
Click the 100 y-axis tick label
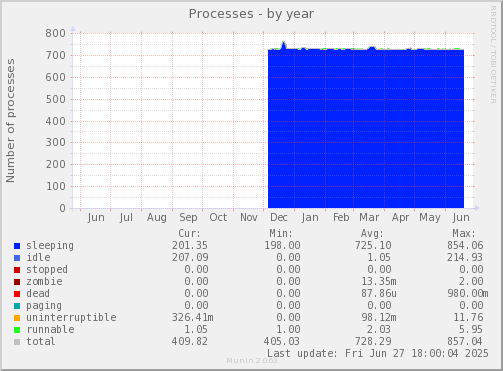tap(56, 186)
